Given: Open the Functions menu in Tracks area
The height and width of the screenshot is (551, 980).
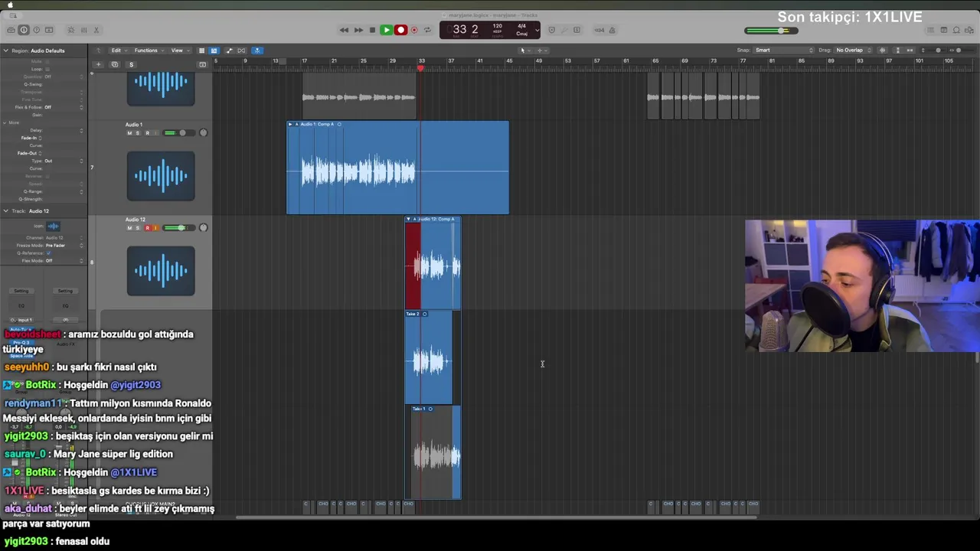Looking at the screenshot, I should (x=148, y=51).
